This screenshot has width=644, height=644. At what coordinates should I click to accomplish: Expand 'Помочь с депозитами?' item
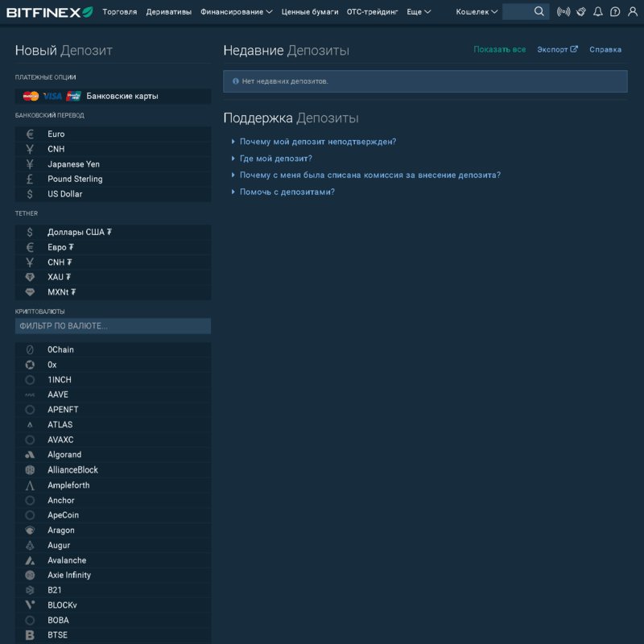(287, 192)
